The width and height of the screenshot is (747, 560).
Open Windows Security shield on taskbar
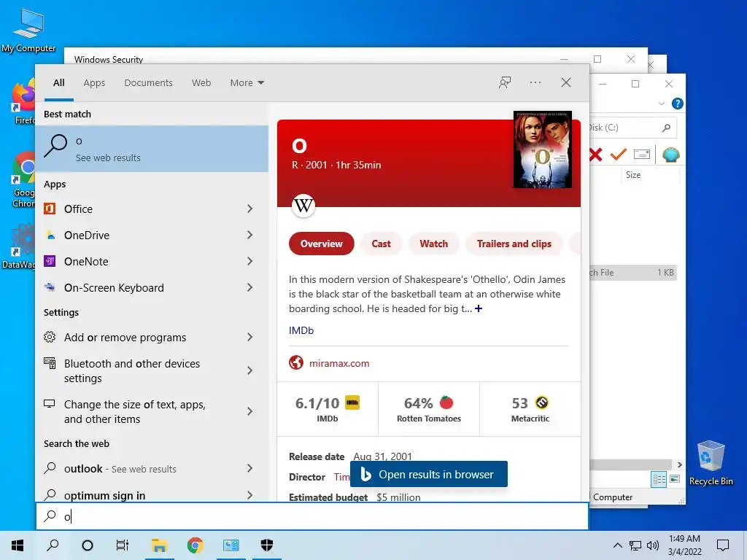(267, 545)
